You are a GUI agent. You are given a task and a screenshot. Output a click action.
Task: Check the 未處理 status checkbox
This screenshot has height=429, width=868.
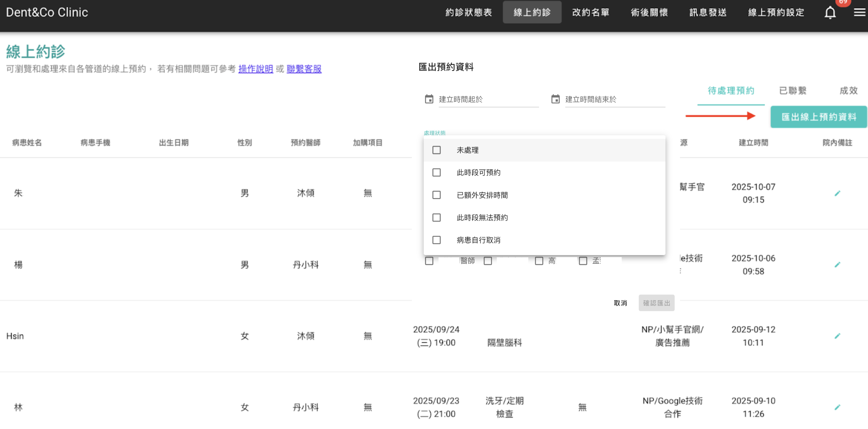(436, 150)
